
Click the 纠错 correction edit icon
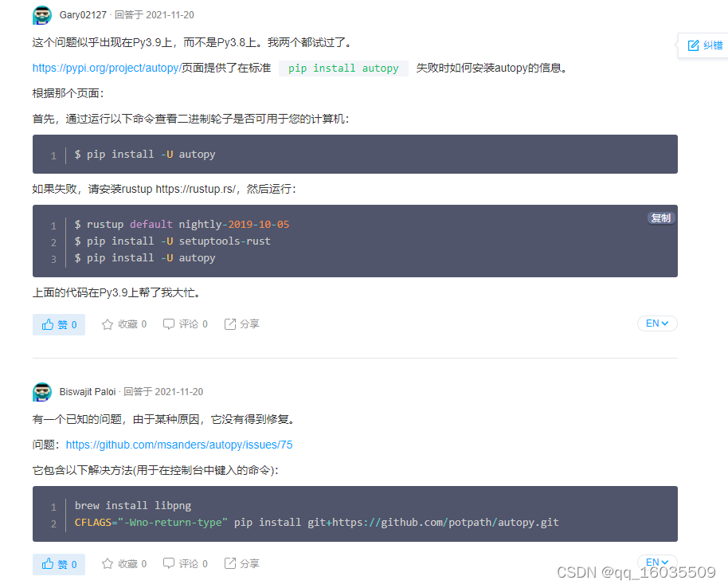tap(693, 45)
